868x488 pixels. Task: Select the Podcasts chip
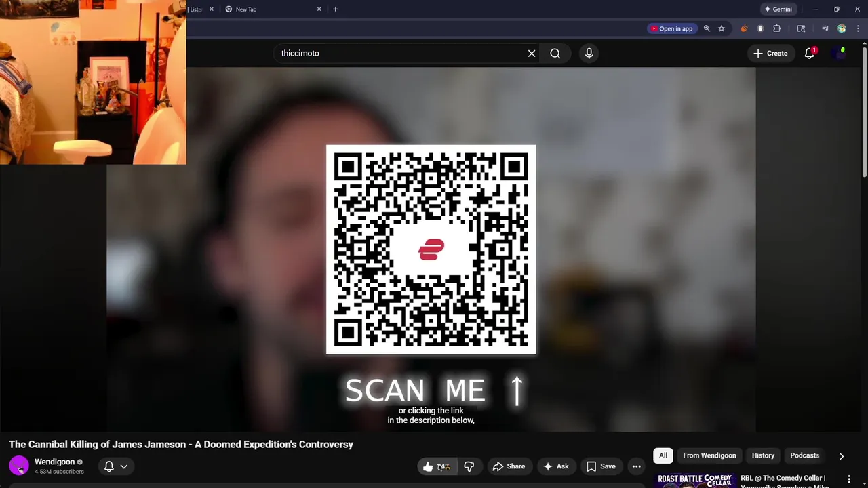click(x=805, y=455)
